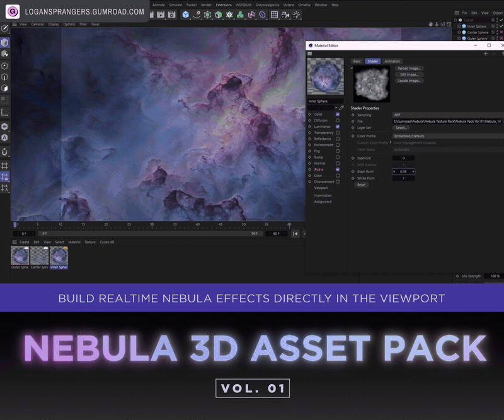Switch to the Animation tab
This screenshot has height=420, width=504.
pyautogui.click(x=392, y=61)
